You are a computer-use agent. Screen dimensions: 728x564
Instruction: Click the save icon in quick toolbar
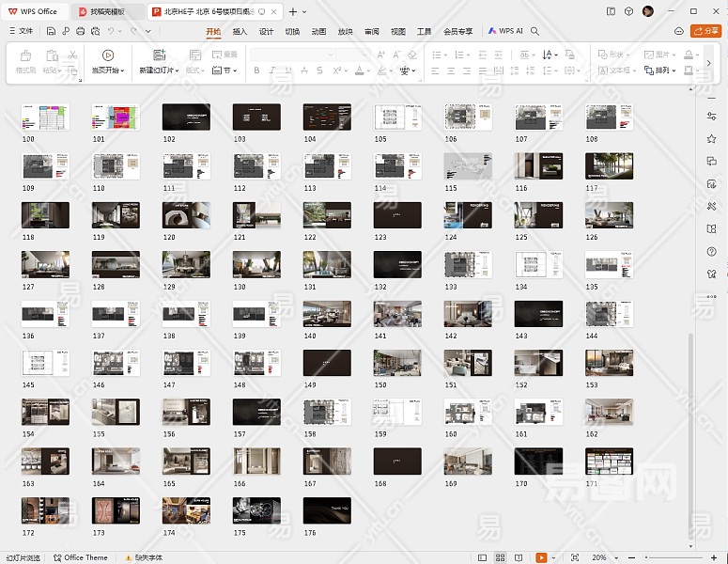click(x=52, y=31)
